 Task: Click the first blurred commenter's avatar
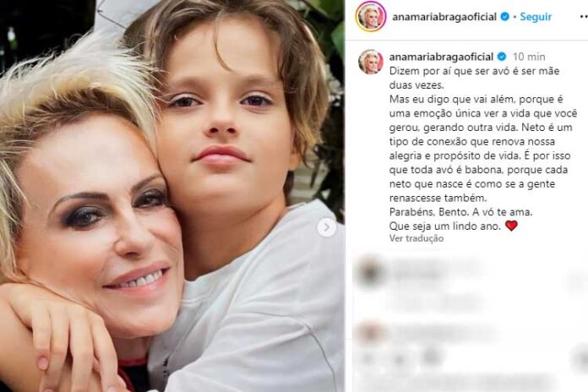[370, 273]
